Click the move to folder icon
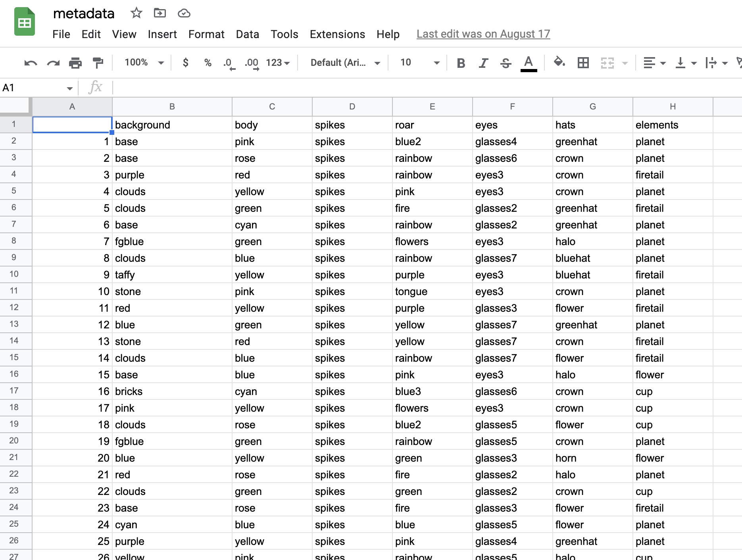 (x=160, y=13)
